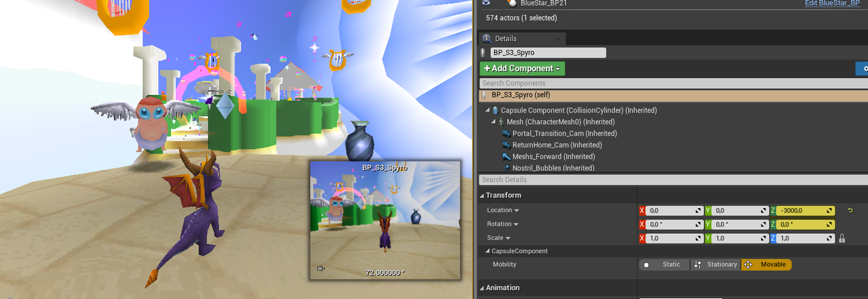868x299 pixels.
Task: Click Meshs_Forward arrow component icon
Action: point(506,157)
